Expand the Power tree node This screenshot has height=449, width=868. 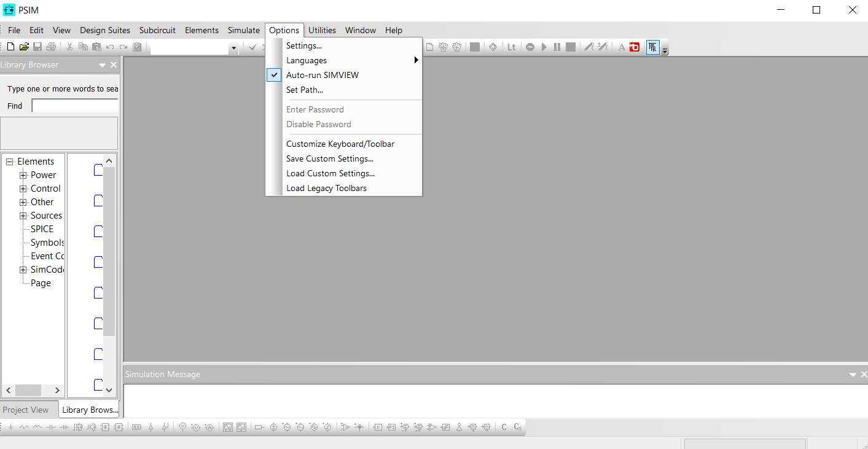point(23,175)
